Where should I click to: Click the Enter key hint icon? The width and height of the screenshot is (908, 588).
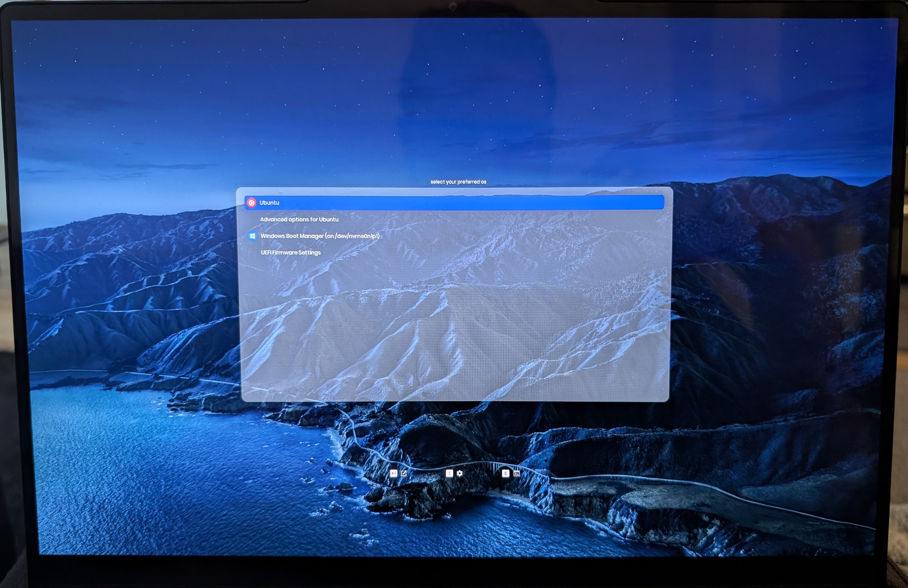coord(393,473)
